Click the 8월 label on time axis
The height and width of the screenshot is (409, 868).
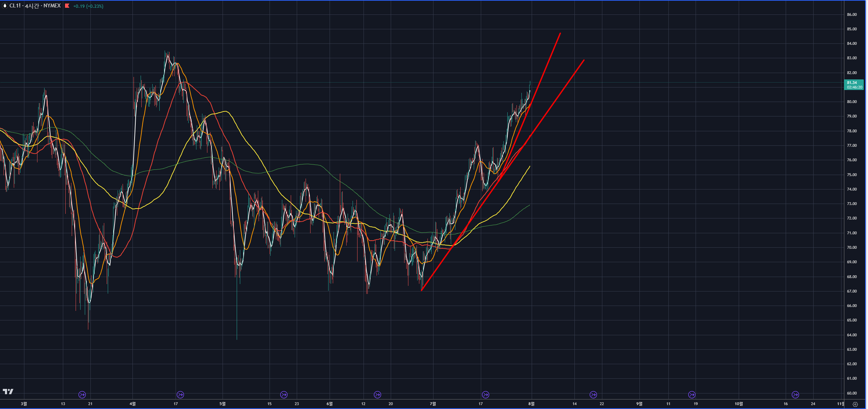pyautogui.click(x=531, y=404)
